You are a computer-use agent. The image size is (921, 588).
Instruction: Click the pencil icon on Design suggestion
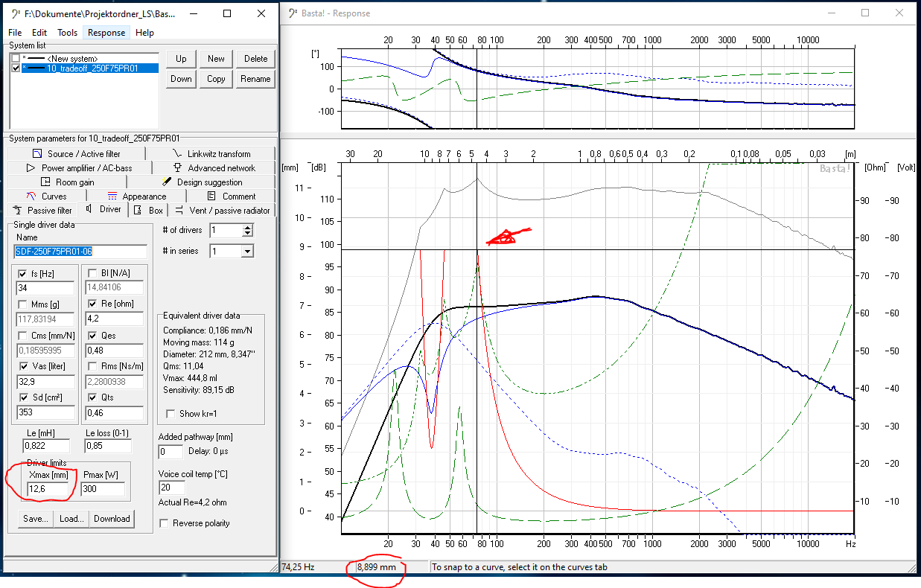pos(167,182)
